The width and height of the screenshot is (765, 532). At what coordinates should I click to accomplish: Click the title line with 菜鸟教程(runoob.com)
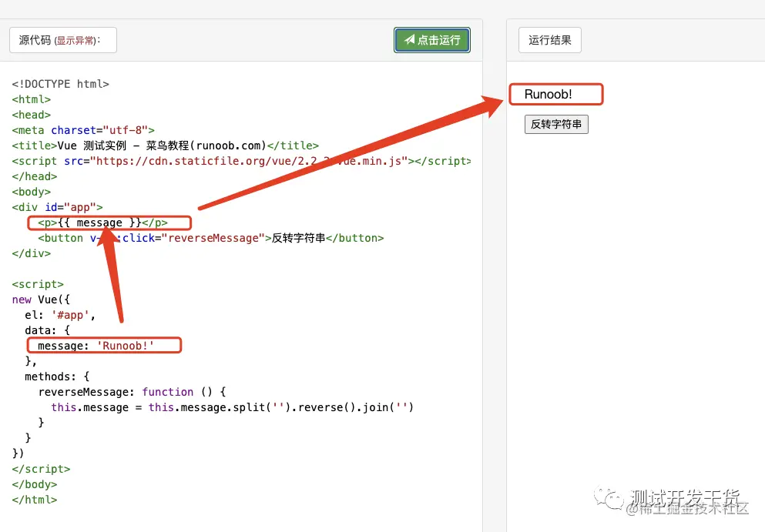pos(166,146)
